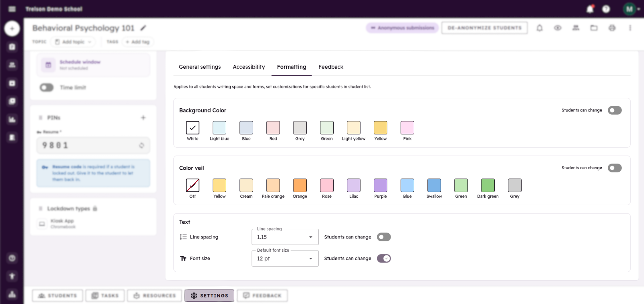Screen dimensions: 644x304
Task: Click the eye preview icon in header
Action: [x=558, y=28]
